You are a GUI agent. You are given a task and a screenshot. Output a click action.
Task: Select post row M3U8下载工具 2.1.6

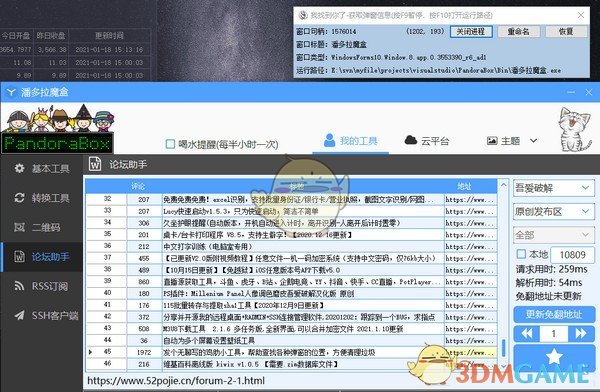coord(292,328)
